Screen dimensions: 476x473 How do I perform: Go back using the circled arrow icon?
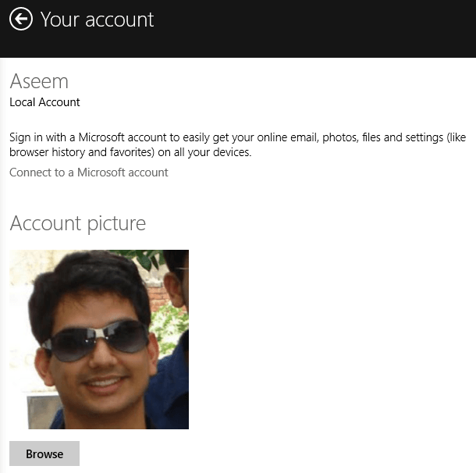20,20
